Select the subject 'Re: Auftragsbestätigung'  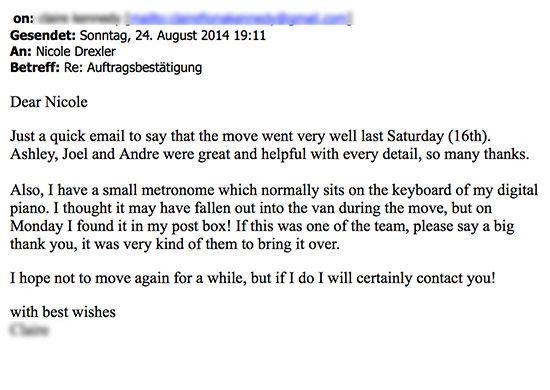pyautogui.click(x=133, y=68)
